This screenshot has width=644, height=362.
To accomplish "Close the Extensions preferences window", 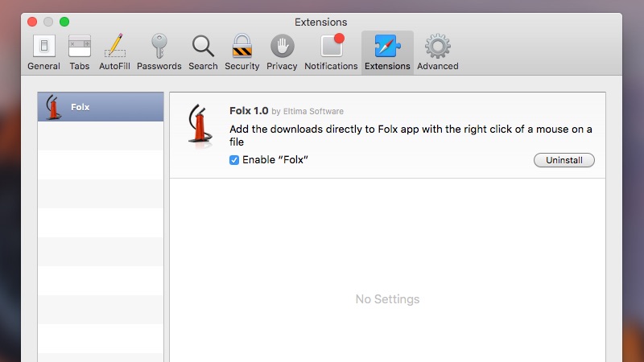I will (32, 22).
